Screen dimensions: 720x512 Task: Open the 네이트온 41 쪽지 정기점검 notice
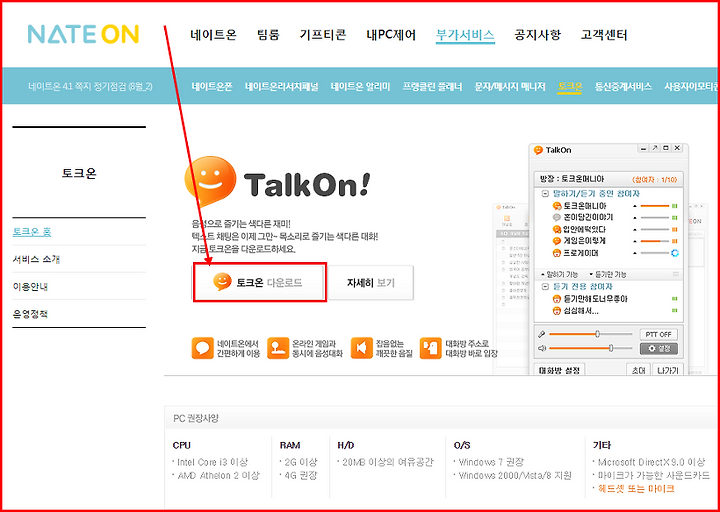[90, 86]
